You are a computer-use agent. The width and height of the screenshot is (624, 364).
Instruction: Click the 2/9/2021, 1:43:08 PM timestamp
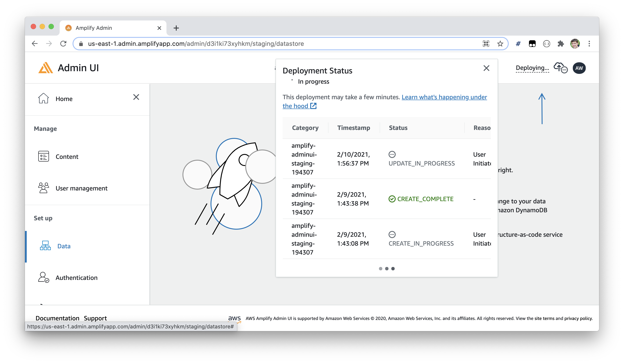pos(353,239)
